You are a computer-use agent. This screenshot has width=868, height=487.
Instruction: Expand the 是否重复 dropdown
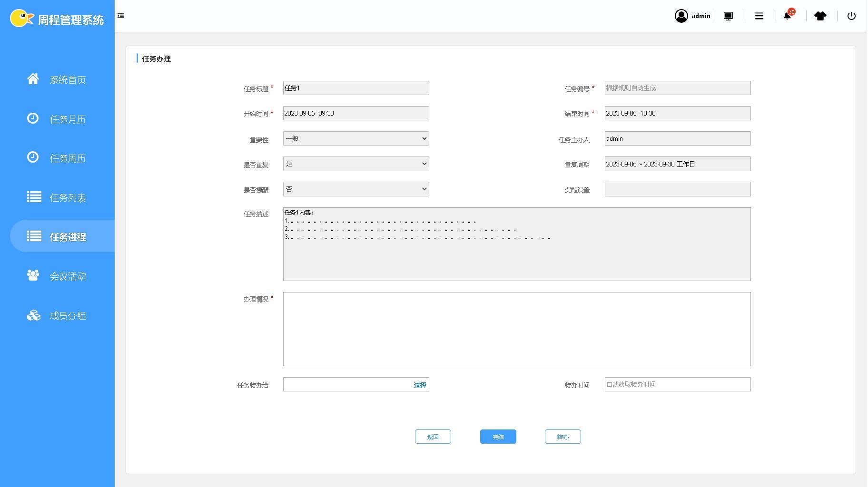point(355,164)
